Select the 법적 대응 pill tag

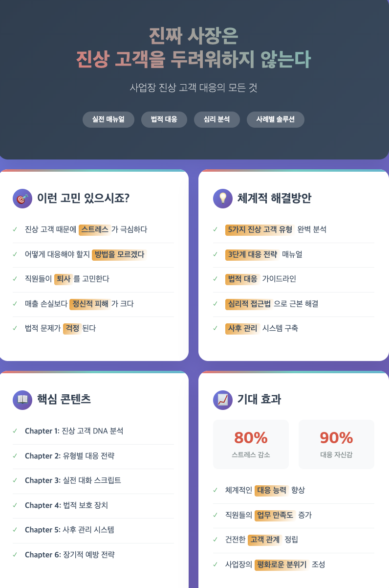[x=164, y=119]
